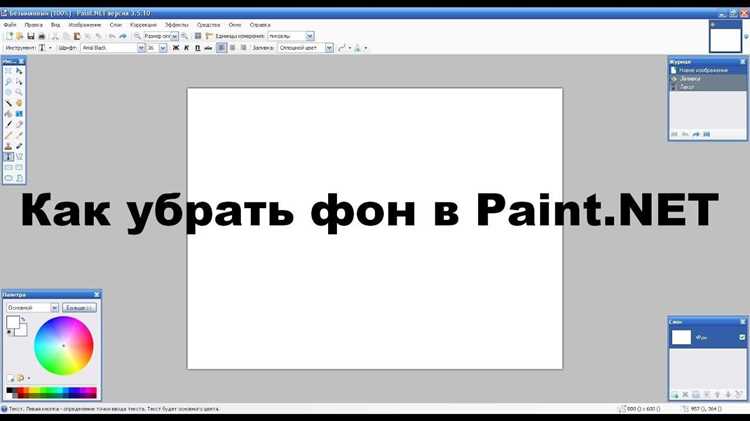Click the swap colors arrow in the palette
This screenshot has height=421, width=750.
coord(23,319)
